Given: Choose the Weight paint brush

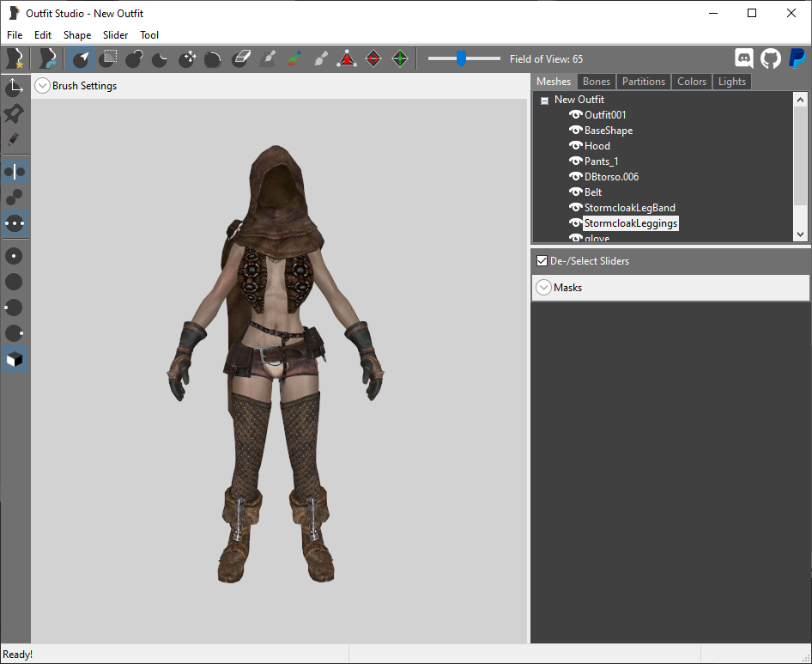Looking at the screenshot, I should [268, 58].
